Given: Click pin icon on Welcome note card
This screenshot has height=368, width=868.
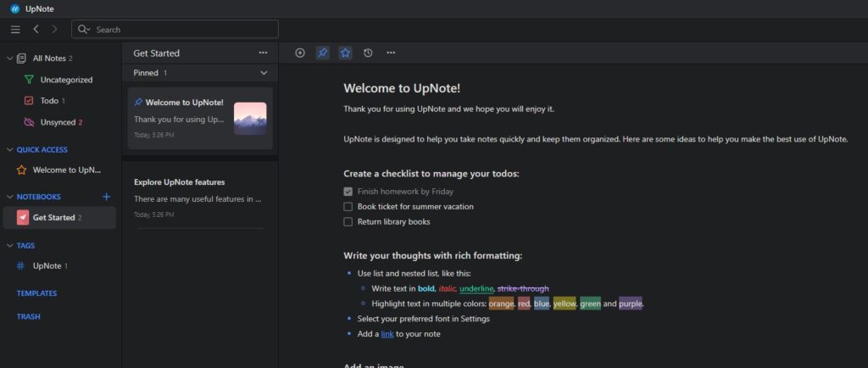Looking at the screenshot, I should 138,103.
